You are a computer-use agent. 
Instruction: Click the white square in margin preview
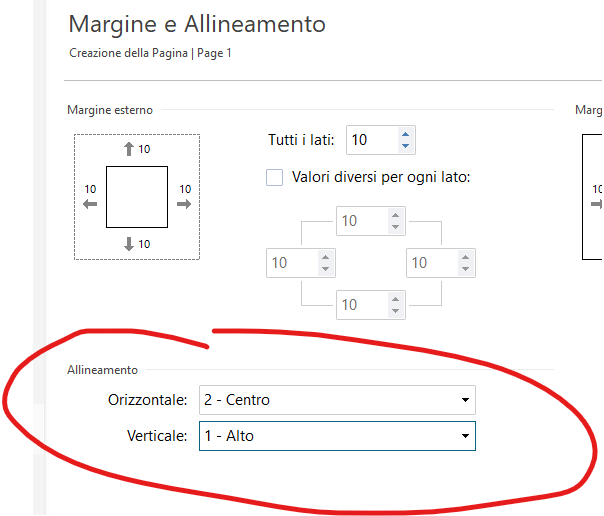(x=137, y=197)
